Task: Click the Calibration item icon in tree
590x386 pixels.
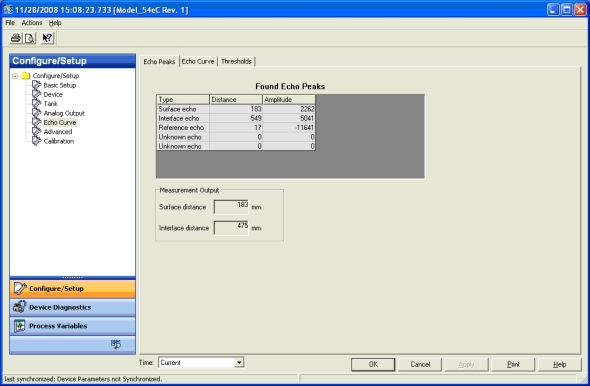Action: click(x=36, y=141)
